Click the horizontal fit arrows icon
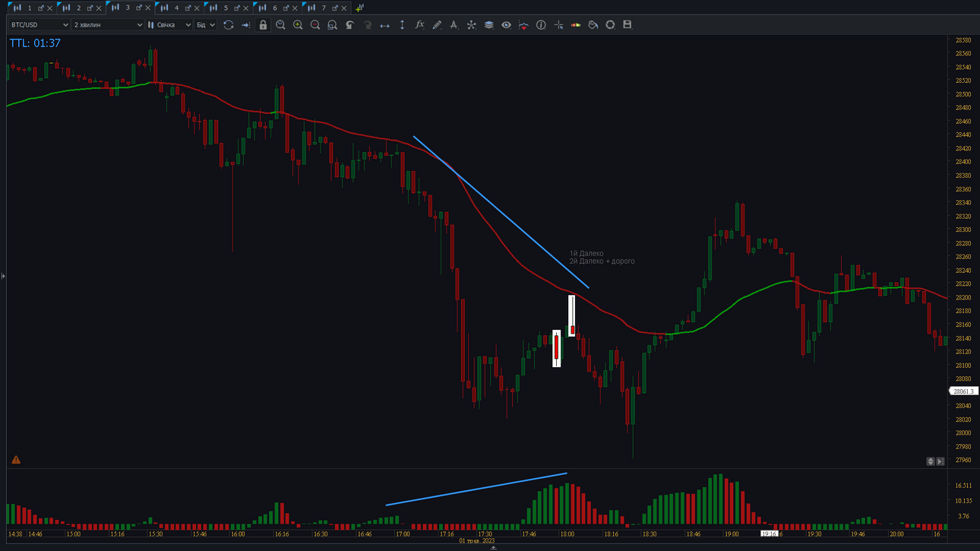Image resolution: width=980 pixels, height=551 pixels. 384,25
